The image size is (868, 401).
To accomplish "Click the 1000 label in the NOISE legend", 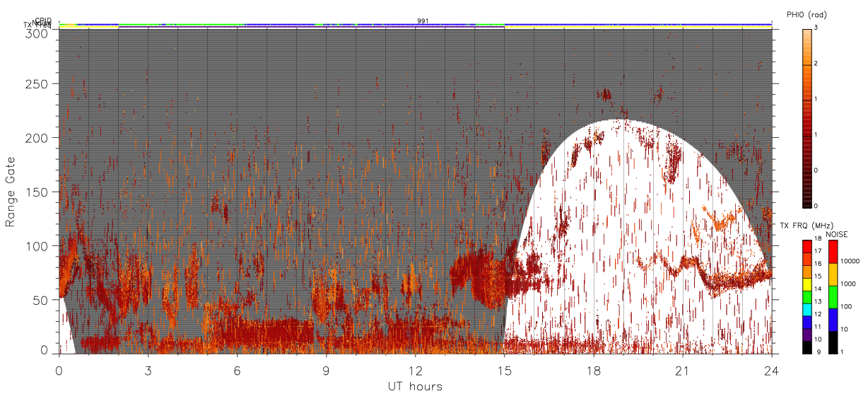I will (848, 284).
